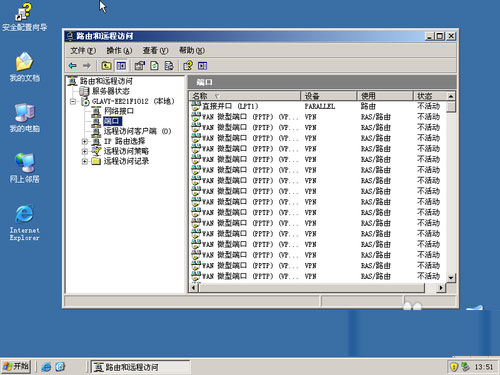Viewport: 500px width, 375px height.
Task: Sort by the 使用 column header
Action: [x=385, y=96]
